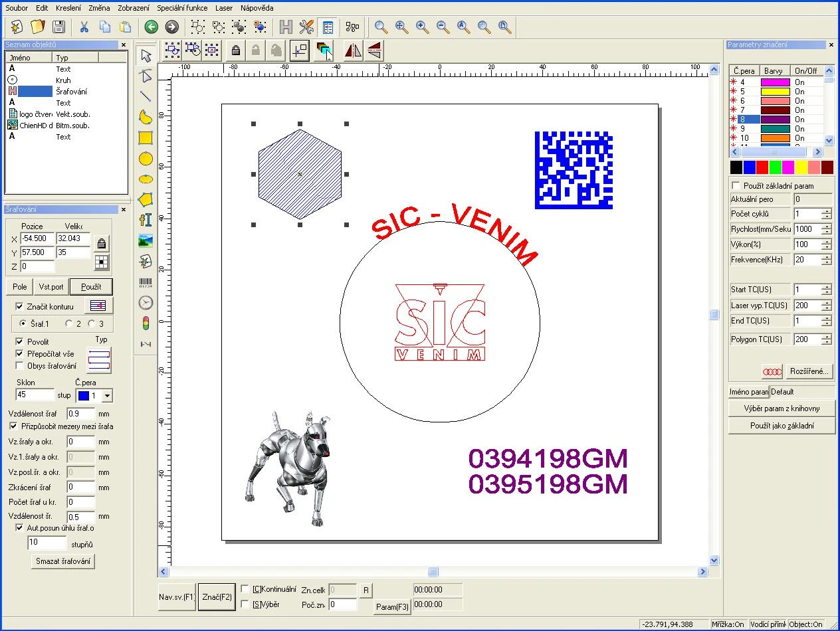Open system settings wrench icon
The height and width of the screenshot is (631, 840).
click(306, 27)
